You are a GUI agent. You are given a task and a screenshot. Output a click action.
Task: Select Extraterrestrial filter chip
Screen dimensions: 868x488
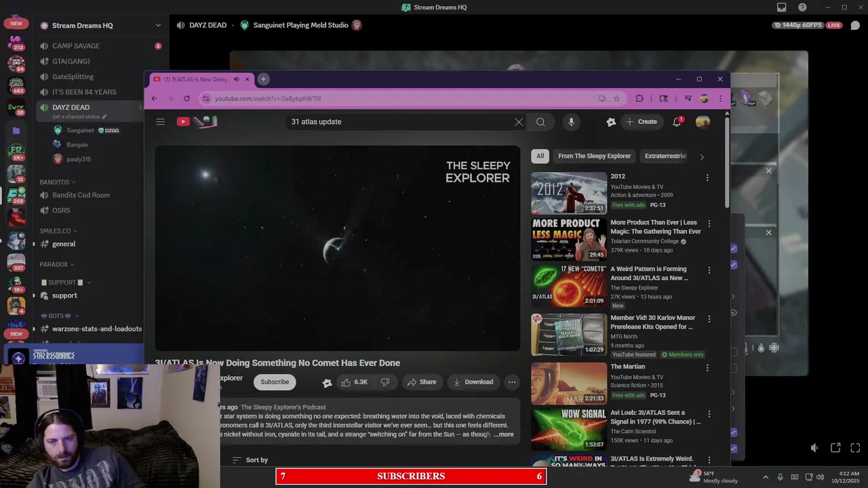(x=665, y=157)
